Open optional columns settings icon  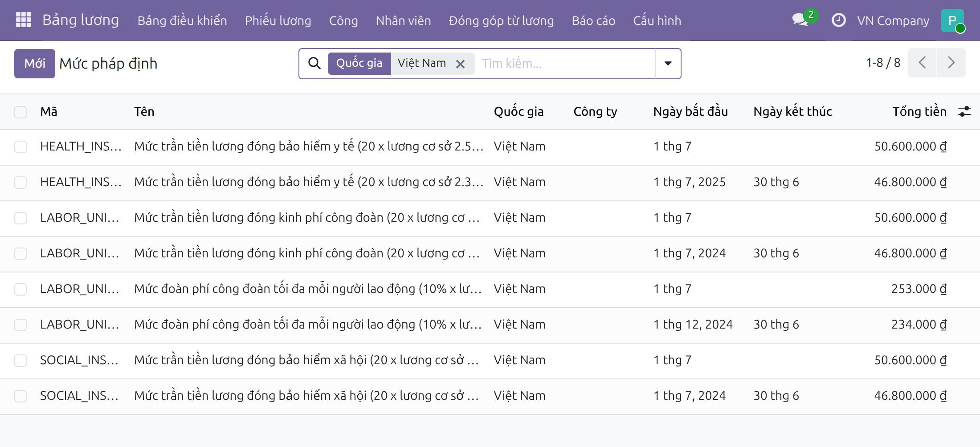[x=964, y=111]
